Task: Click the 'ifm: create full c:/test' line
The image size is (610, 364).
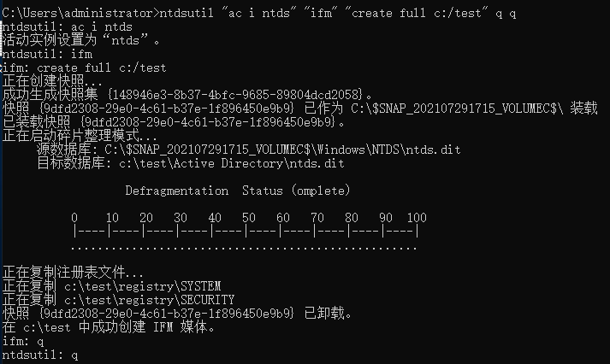Action: pyautogui.click(x=84, y=68)
